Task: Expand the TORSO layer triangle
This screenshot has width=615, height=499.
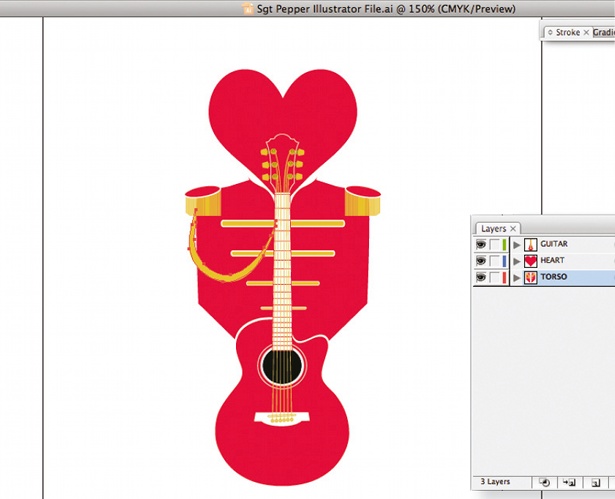Action: point(517,277)
